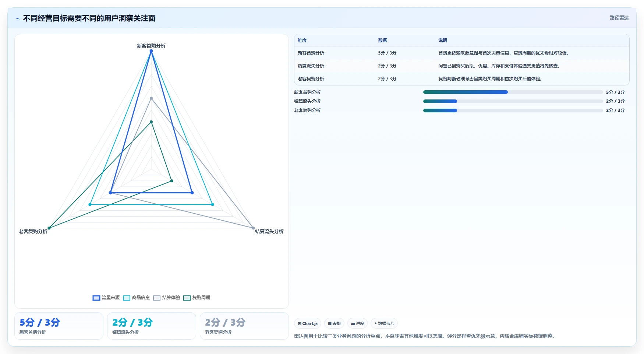The image size is (644, 354).
Task: Click the green radar point at 老客复购分析 corner
Action: click(x=49, y=228)
